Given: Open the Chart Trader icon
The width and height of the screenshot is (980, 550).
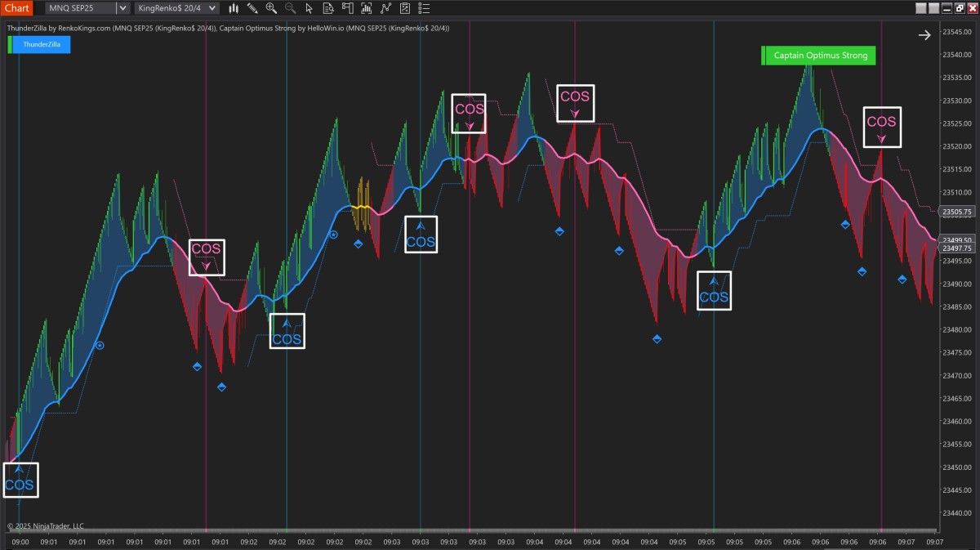Looking at the screenshot, I should pyautogui.click(x=346, y=8).
